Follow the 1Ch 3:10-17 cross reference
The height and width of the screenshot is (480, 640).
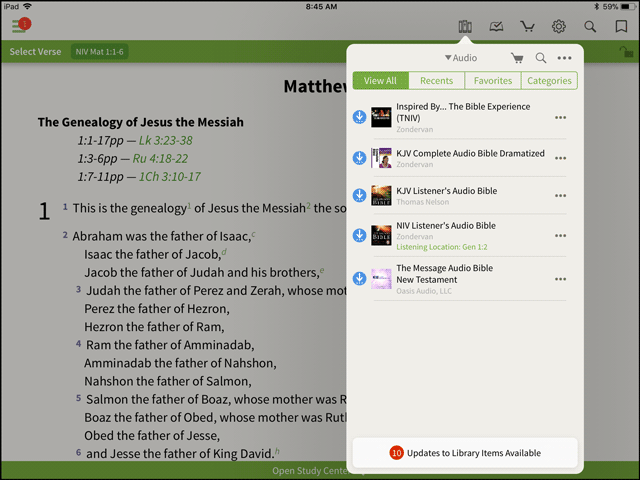click(x=170, y=177)
